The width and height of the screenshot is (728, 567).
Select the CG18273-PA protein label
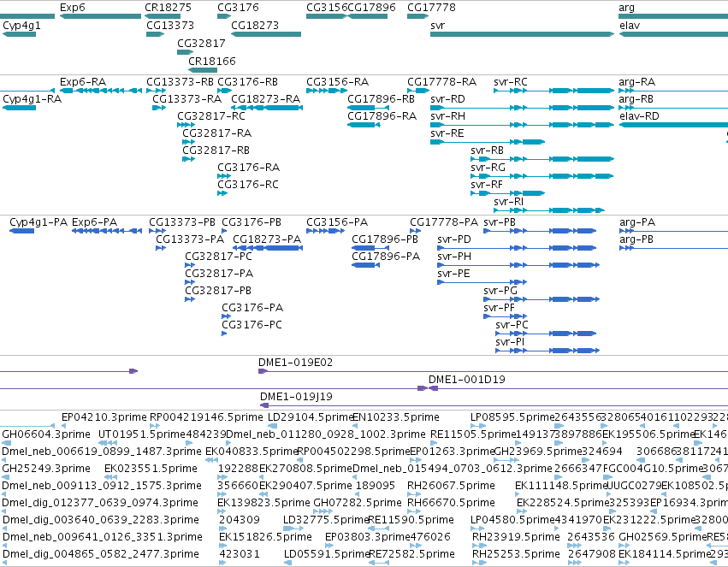point(267,239)
